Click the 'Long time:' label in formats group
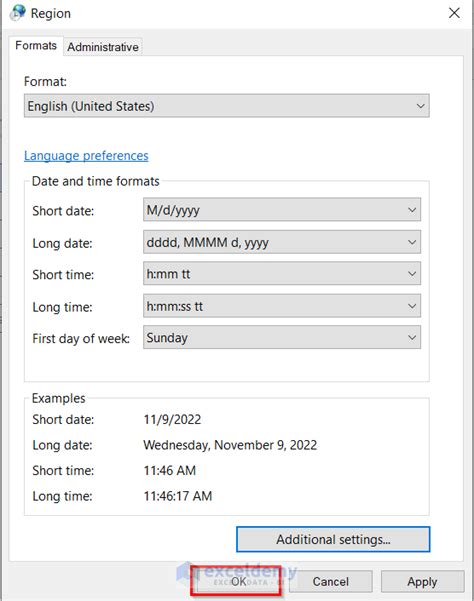The height and width of the screenshot is (601, 474). pyautogui.click(x=62, y=307)
